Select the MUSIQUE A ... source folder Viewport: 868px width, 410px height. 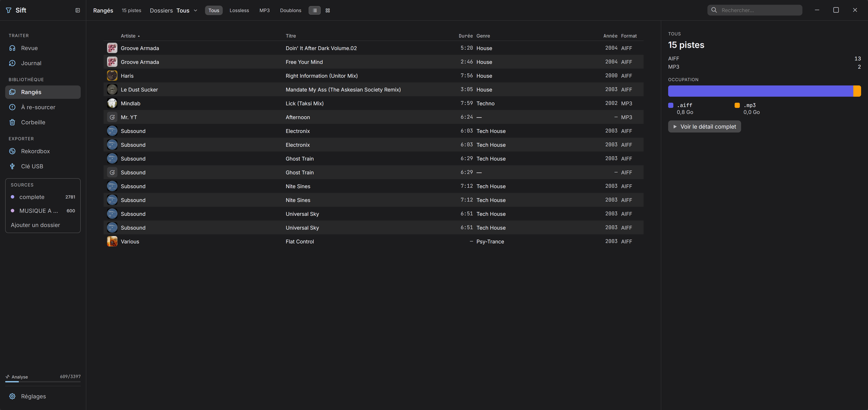click(x=43, y=211)
